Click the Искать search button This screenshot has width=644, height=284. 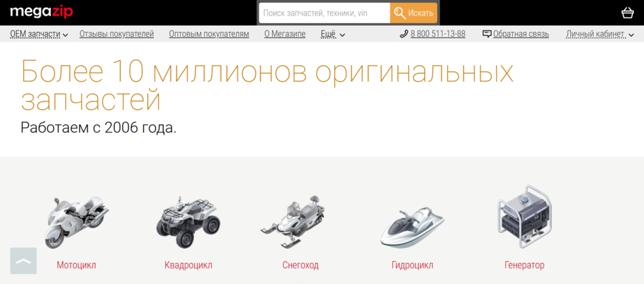tap(413, 13)
